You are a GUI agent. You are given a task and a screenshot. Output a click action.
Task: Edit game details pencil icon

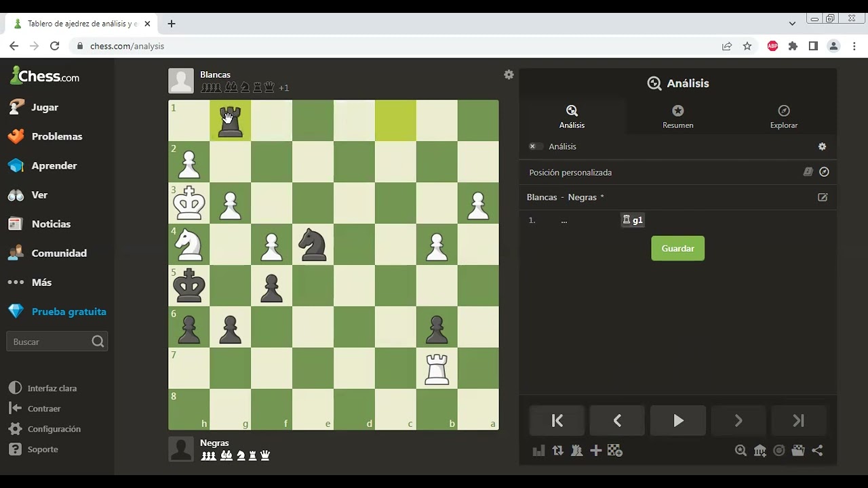[x=823, y=197]
